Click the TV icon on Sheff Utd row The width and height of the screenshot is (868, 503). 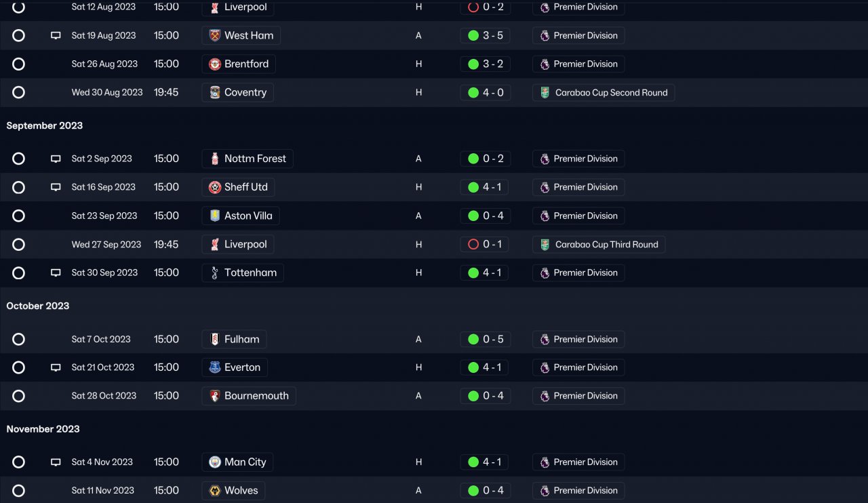coord(56,187)
